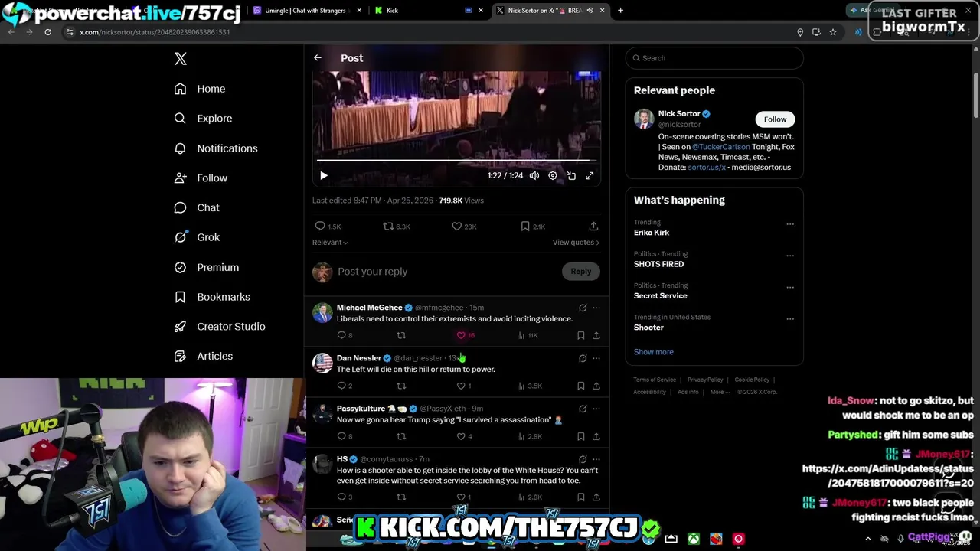Repost the main post (6.3K)
The height and width of the screenshot is (551, 980).
[x=388, y=227]
